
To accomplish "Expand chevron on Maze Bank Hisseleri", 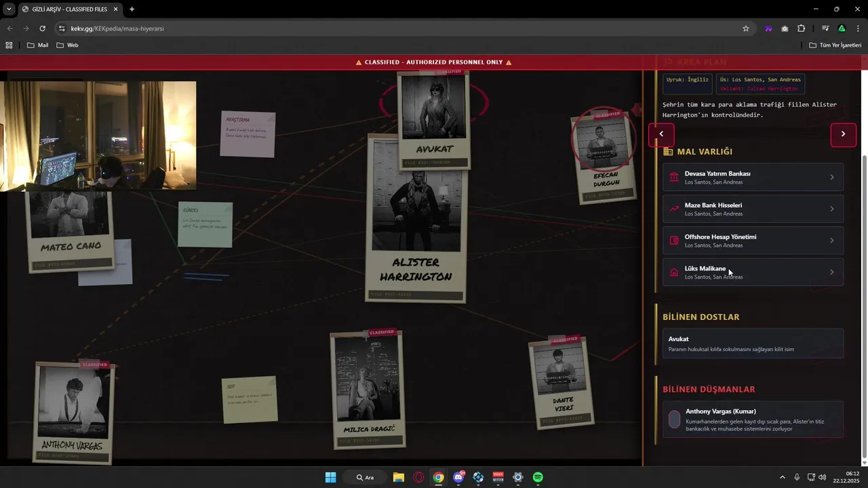I will (832, 209).
